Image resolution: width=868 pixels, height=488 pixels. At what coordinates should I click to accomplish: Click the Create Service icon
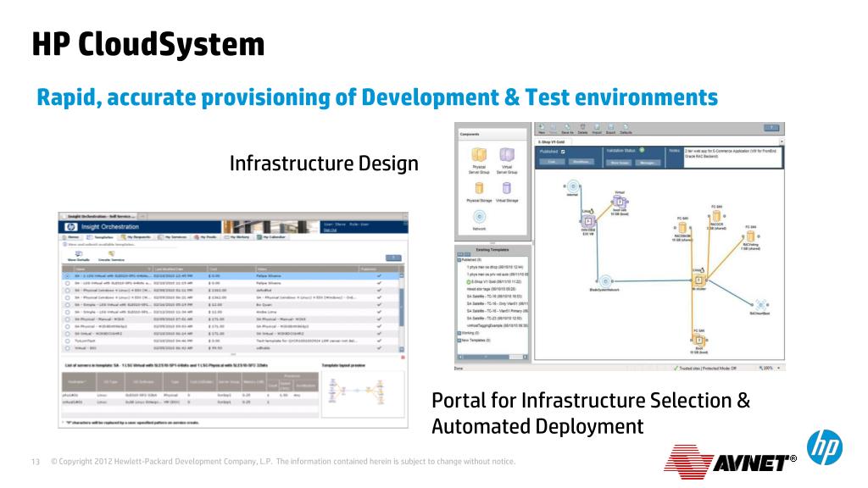111,253
